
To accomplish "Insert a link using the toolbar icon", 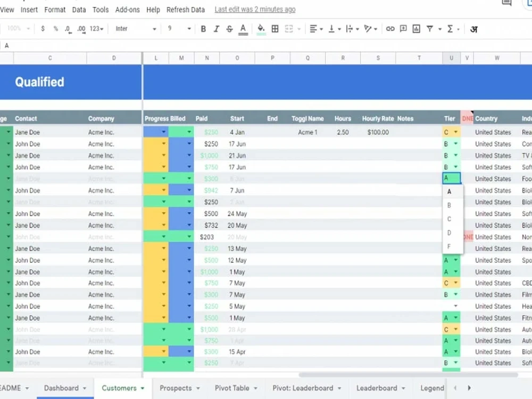I will click(391, 29).
